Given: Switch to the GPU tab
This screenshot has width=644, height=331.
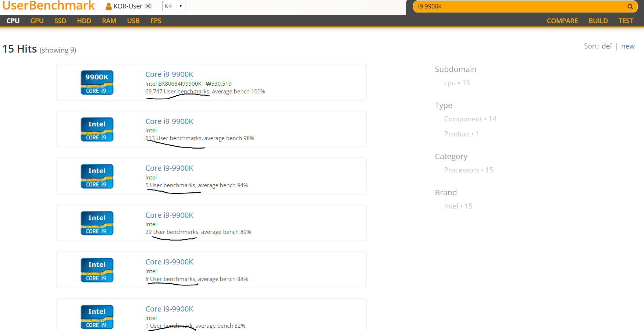Looking at the screenshot, I should (x=37, y=21).
